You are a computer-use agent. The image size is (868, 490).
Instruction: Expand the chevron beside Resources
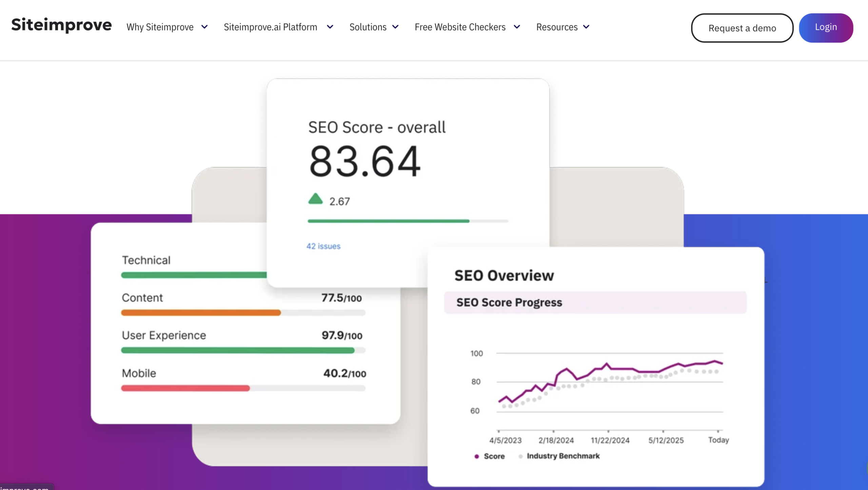[x=586, y=27]
